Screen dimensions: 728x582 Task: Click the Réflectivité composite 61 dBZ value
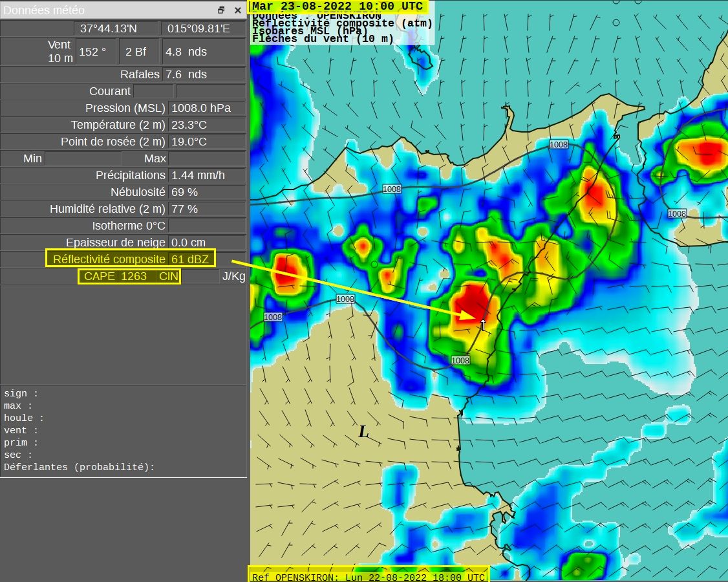point(190,259)
